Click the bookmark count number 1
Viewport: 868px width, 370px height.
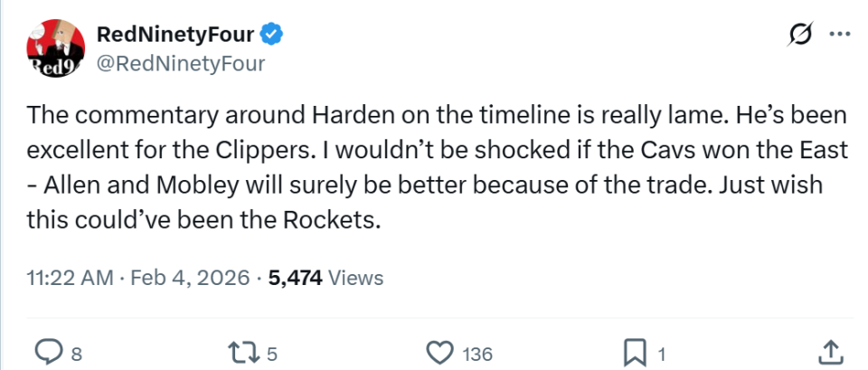click(x=662, y=353)
